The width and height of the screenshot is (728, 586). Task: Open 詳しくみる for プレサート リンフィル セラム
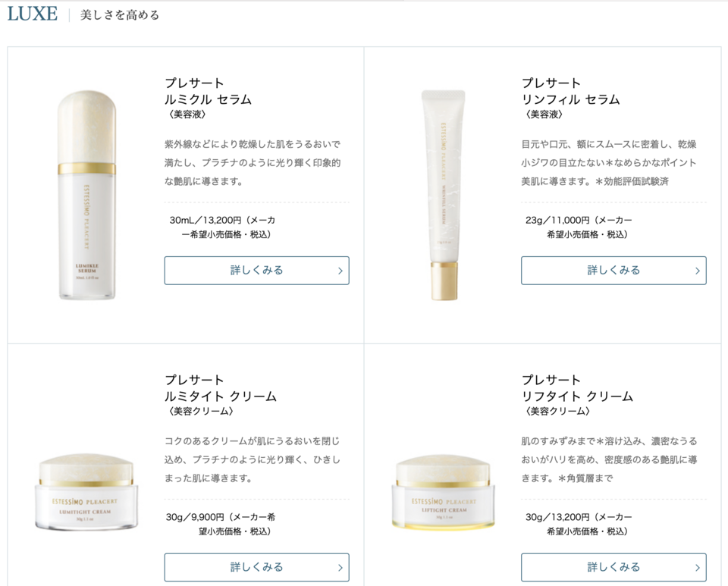(x=613, y=271)
